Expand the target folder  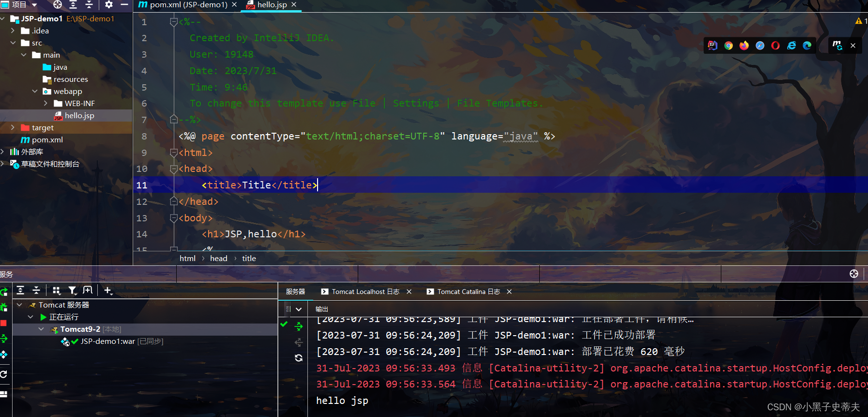pos(13,127)
